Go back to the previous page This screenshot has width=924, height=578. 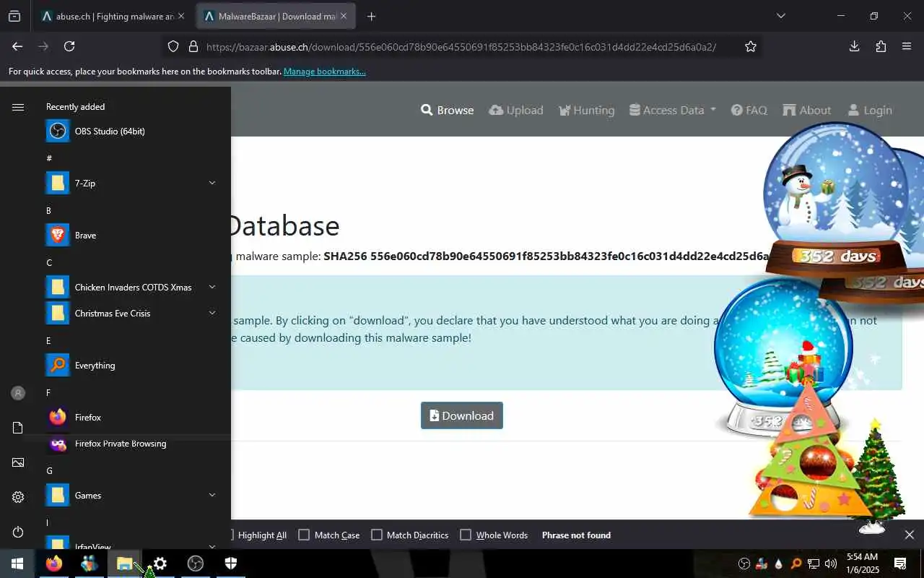[17, 46]
